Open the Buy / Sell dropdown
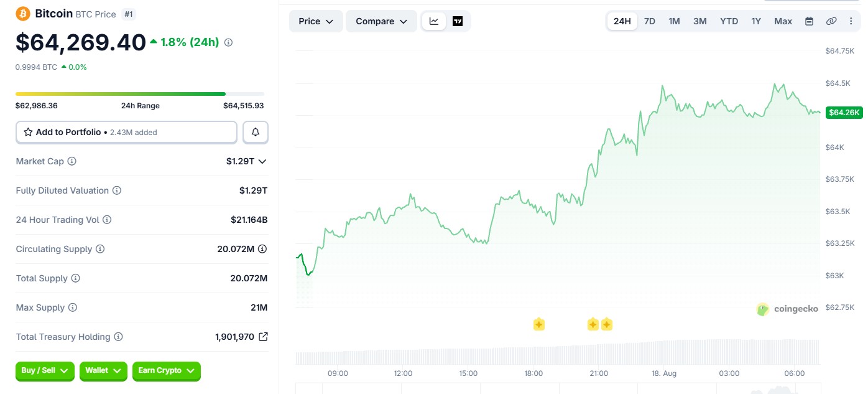This screenshot has width=868, height=394. point(45,371)
